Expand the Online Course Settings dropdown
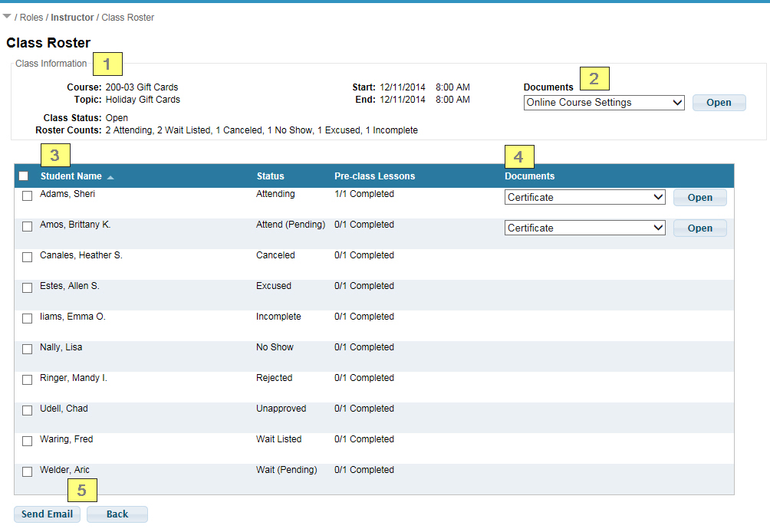 point(604,103)
